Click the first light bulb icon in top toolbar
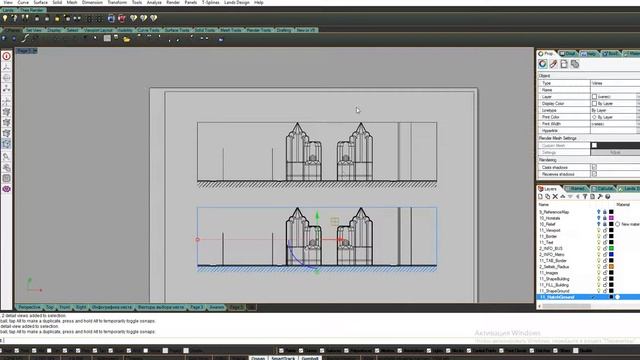This screenshot has height=360, width=640. point(5,18)
